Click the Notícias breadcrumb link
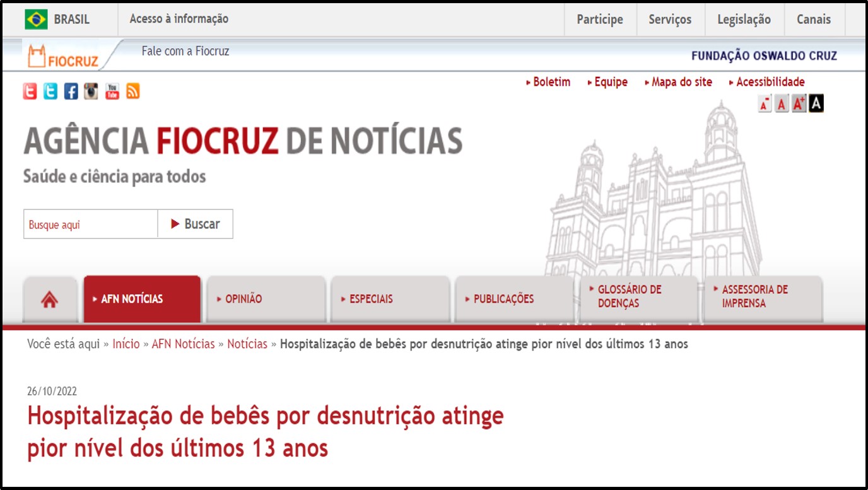The height and width of the screenshot is (490, 868). coord(247,344)
